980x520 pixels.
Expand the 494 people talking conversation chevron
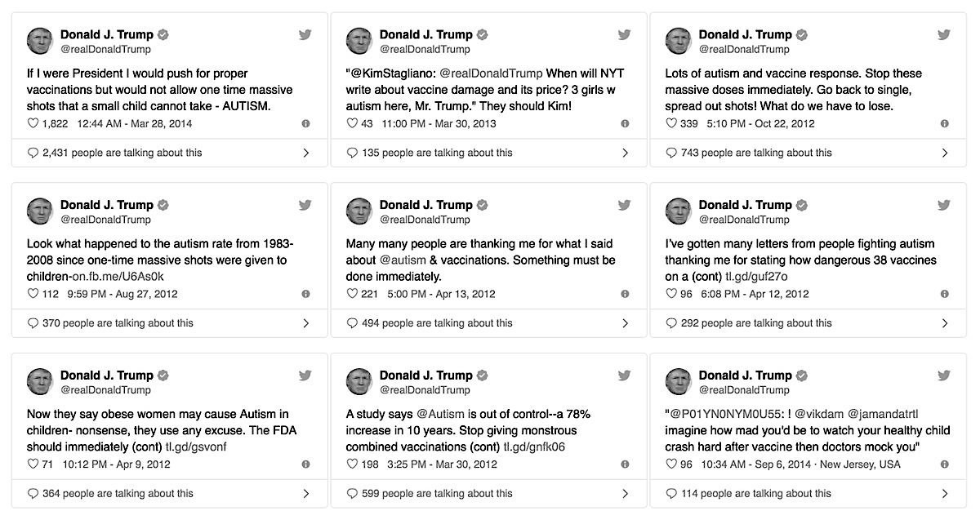click(x=625, y=323)
